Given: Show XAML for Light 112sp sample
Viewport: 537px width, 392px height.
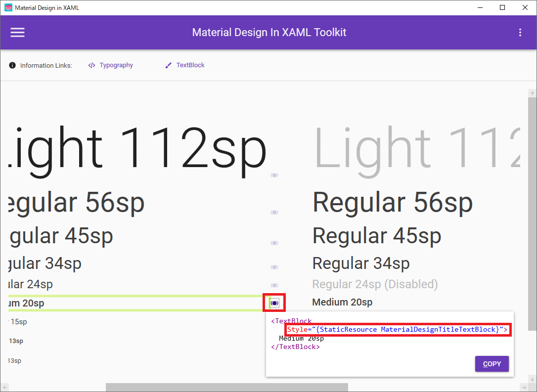Looking at the screenshot, I should pyautogui.click(x=274, y=175).
